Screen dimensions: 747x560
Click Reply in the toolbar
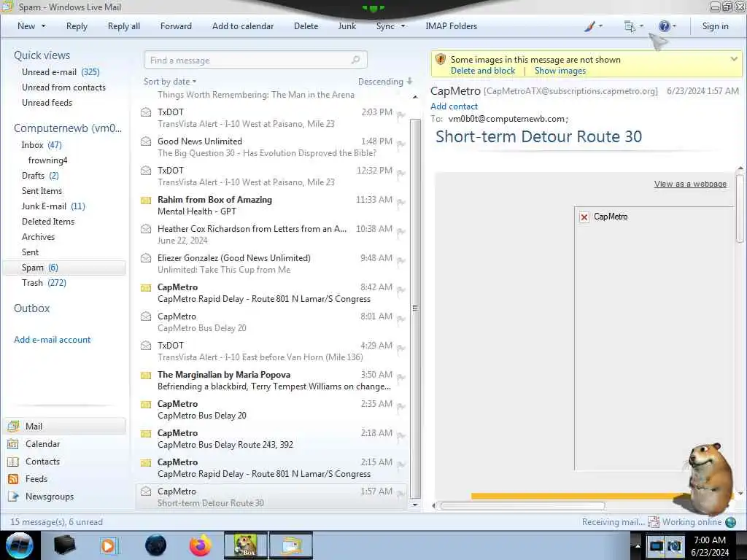[77, 26]
